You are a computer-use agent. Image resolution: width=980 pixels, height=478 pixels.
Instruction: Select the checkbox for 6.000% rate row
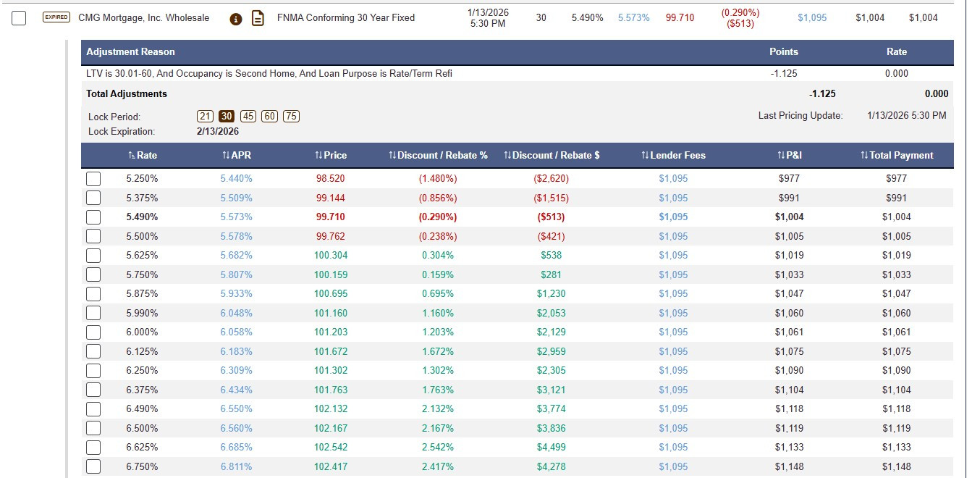tap(93, 332)
